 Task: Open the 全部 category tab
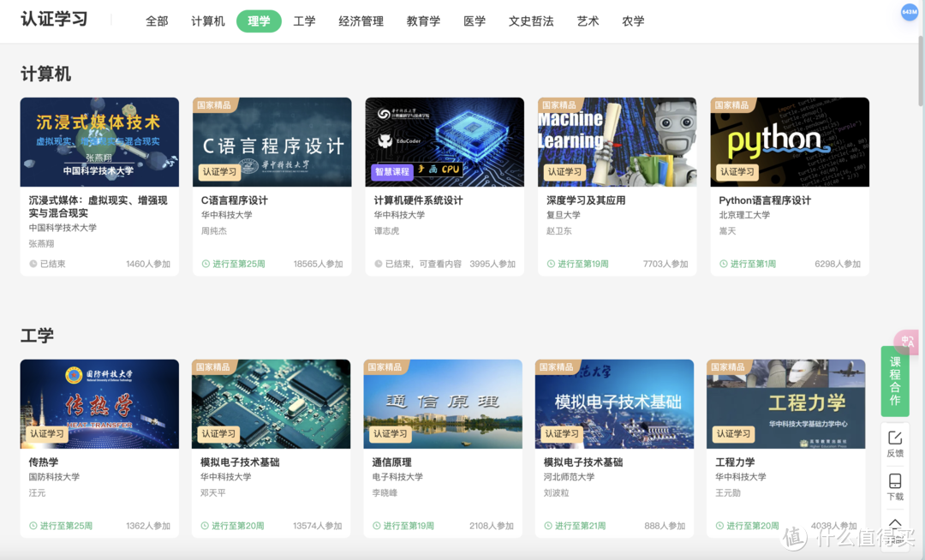tap(157, 21)
